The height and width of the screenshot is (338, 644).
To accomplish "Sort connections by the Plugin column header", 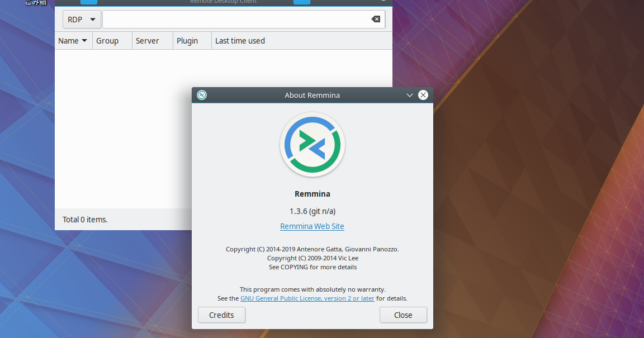I will (x=187, y=40).
